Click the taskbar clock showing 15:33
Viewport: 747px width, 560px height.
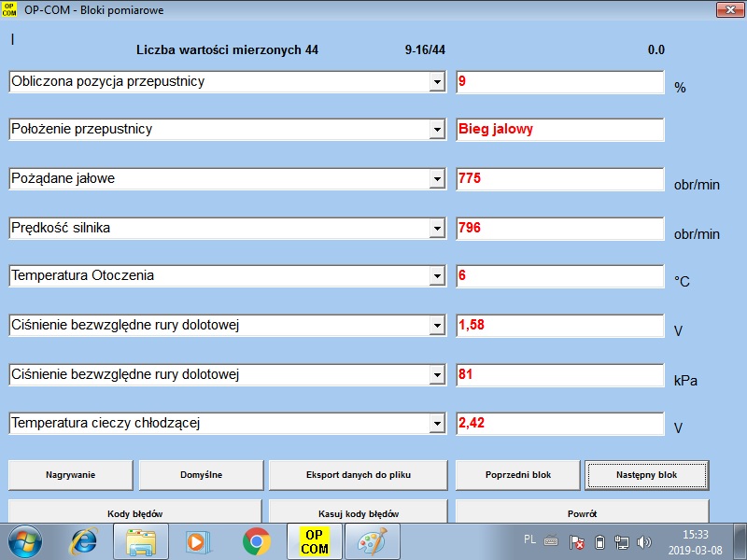pyautogui.click(x=695, y=542)
